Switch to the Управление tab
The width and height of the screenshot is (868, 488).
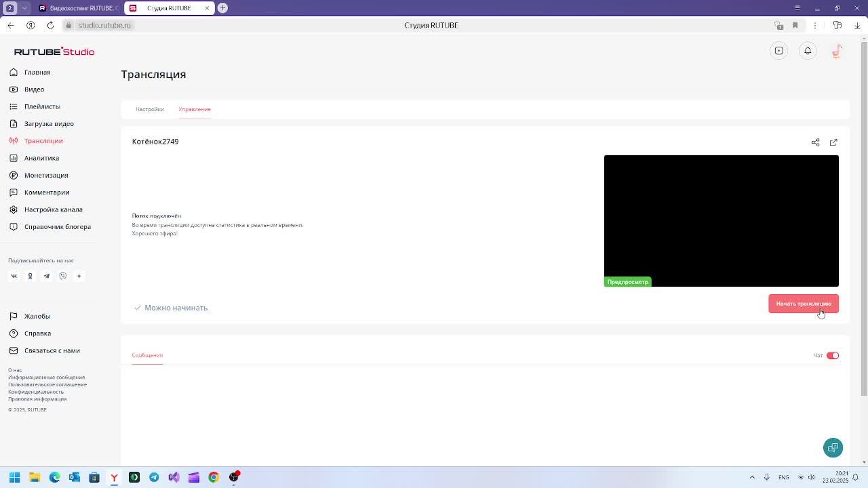(195, 109)
